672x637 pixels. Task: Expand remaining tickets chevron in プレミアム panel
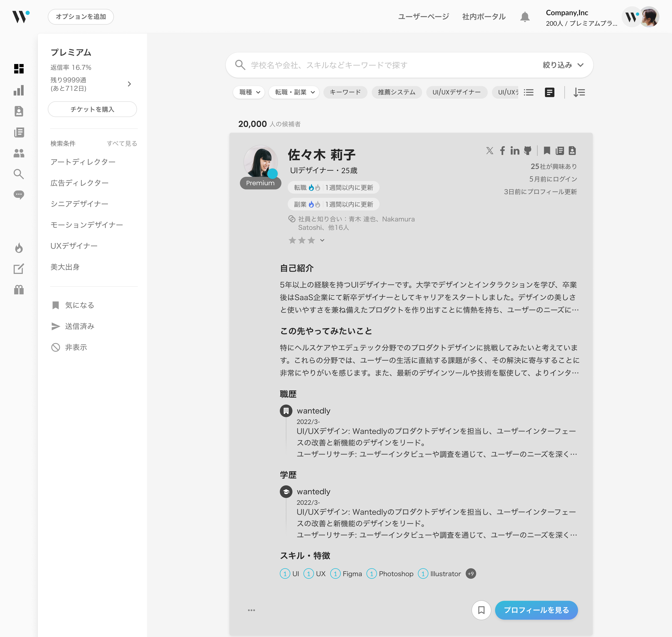point(129,84)
